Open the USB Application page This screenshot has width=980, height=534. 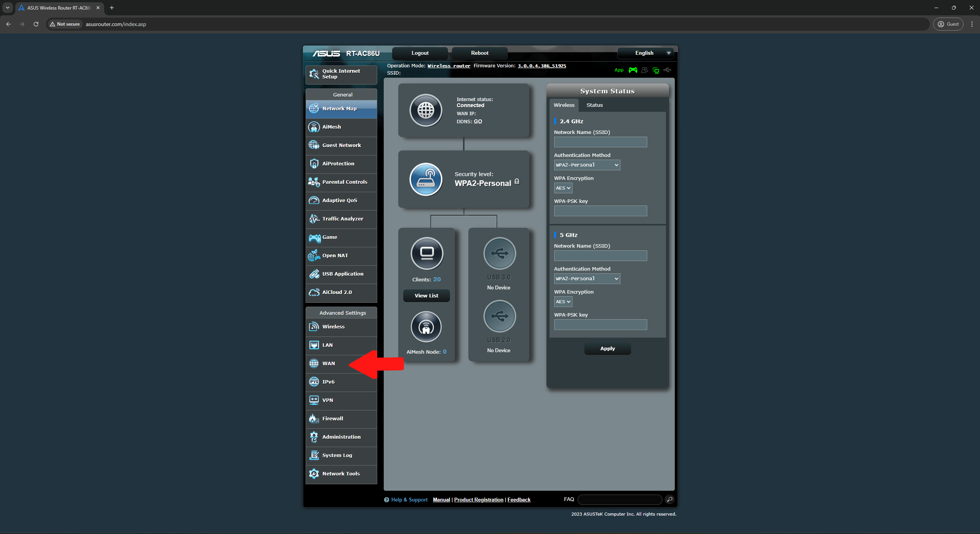(341, 274)
